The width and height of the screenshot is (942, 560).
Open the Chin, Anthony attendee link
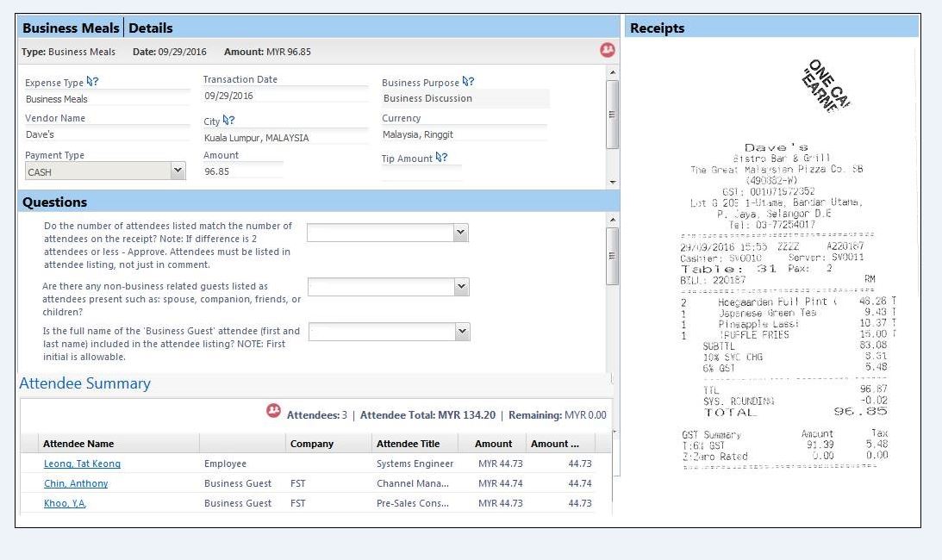(76, 483)
